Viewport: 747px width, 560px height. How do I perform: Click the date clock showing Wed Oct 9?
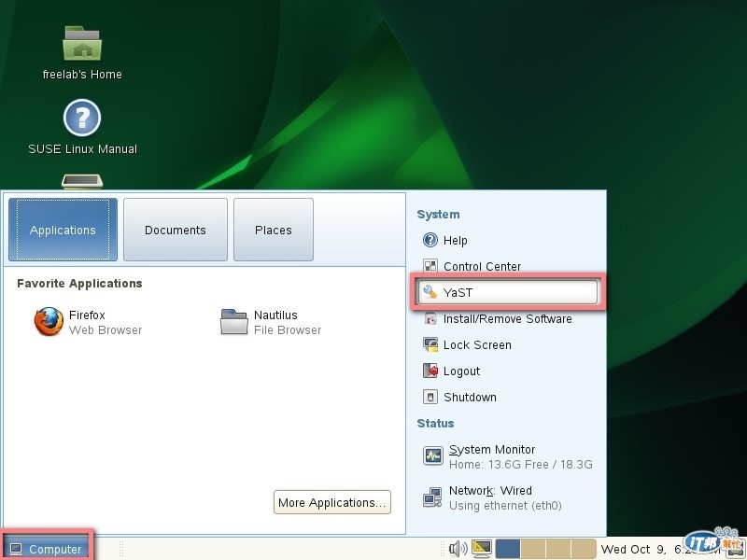click(661, 549)
